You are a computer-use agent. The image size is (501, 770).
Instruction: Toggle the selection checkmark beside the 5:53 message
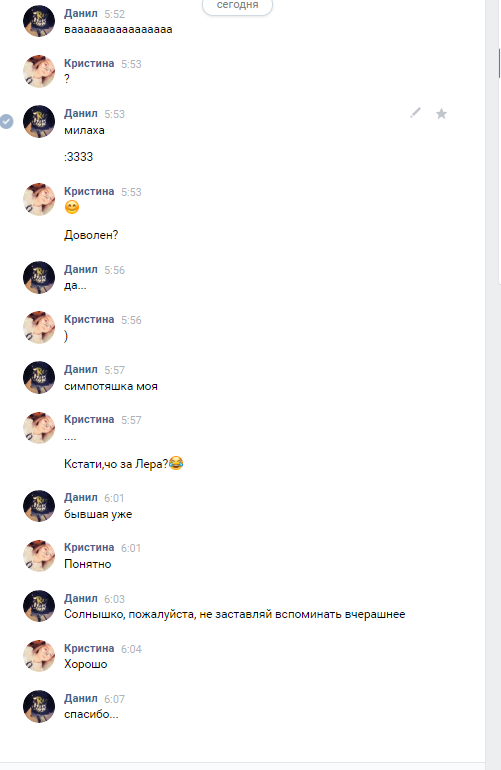tap(6, 121)
